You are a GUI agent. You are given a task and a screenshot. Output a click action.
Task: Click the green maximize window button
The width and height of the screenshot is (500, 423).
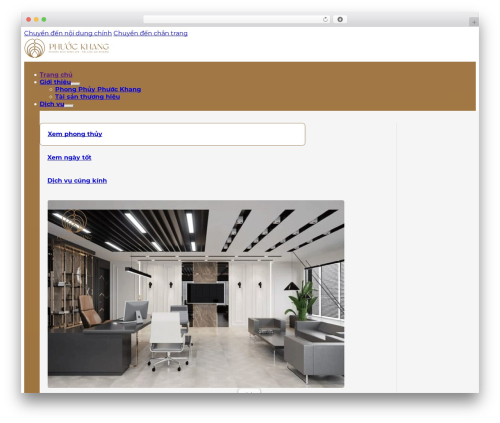[44, 20]
